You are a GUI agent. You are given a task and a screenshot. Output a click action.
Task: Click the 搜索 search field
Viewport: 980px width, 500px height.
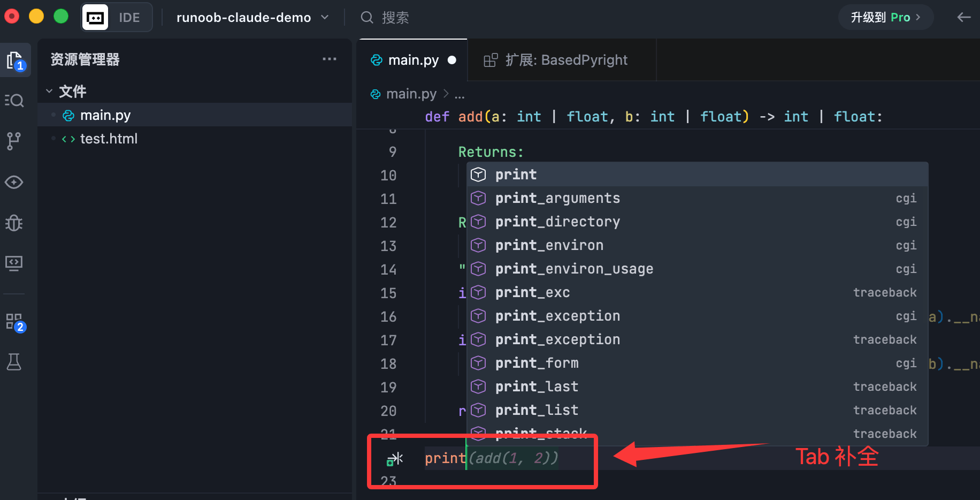tap(395, 18)
